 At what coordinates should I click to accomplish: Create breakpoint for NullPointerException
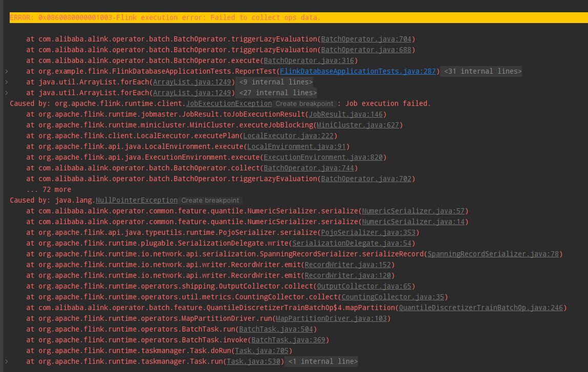click(x=210, y=201)
